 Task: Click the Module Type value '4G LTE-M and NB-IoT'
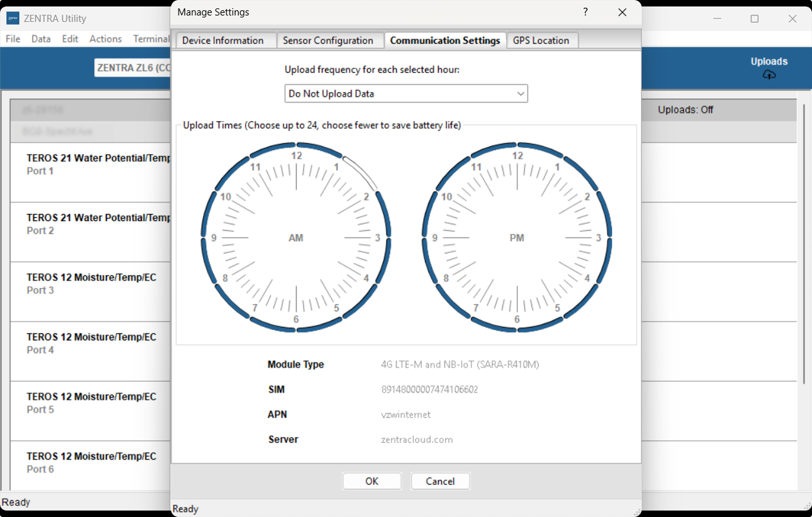click(460, 364)
